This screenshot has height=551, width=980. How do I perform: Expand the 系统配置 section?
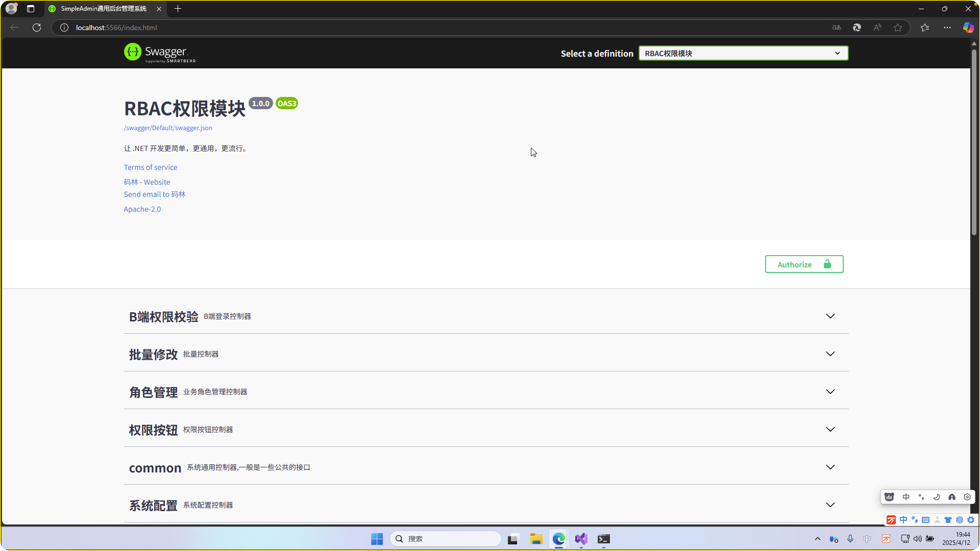[830, 505]
